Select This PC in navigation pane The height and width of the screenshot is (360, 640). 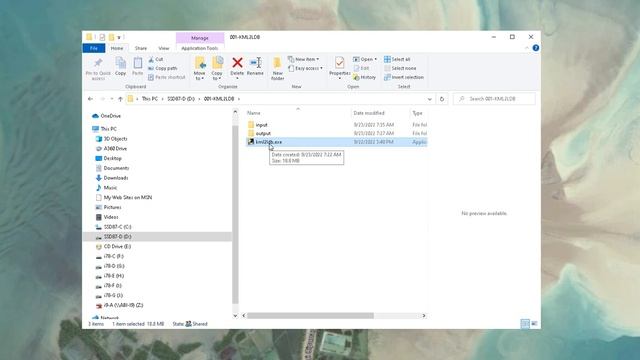click(x=104, y=129)
